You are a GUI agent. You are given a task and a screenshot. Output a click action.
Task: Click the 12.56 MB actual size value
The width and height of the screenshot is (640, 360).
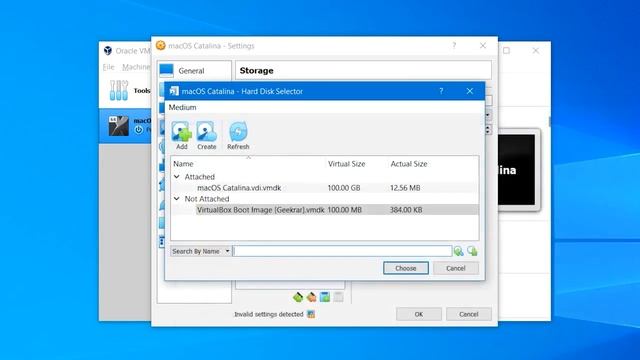405,188
